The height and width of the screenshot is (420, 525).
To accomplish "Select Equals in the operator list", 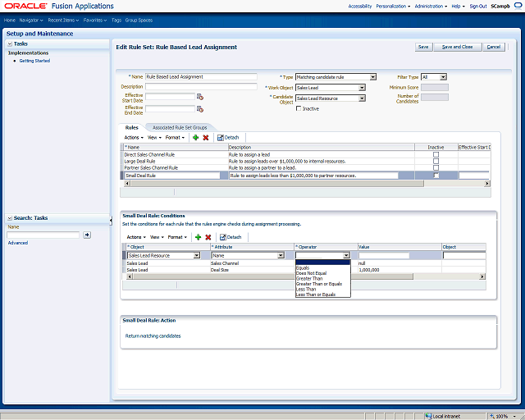I will click(323, 268).
